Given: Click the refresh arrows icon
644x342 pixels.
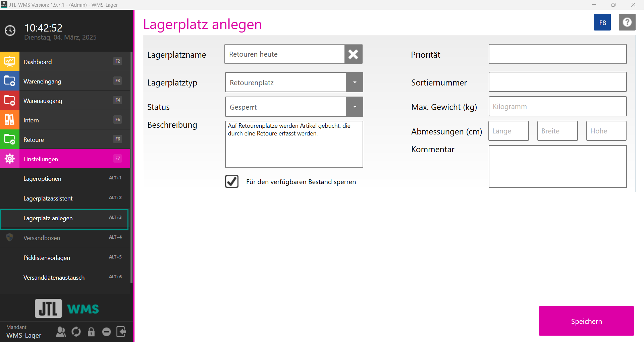Looking at the screenshot, I should coord(76,332).
